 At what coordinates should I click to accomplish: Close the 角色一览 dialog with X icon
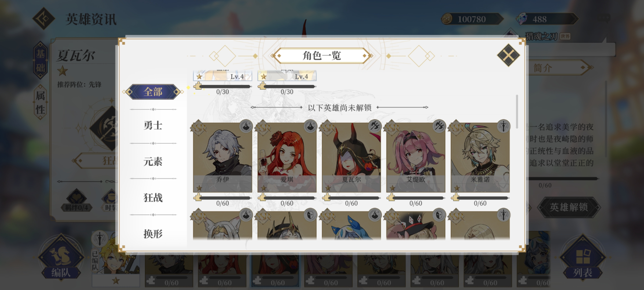[508, 56]
